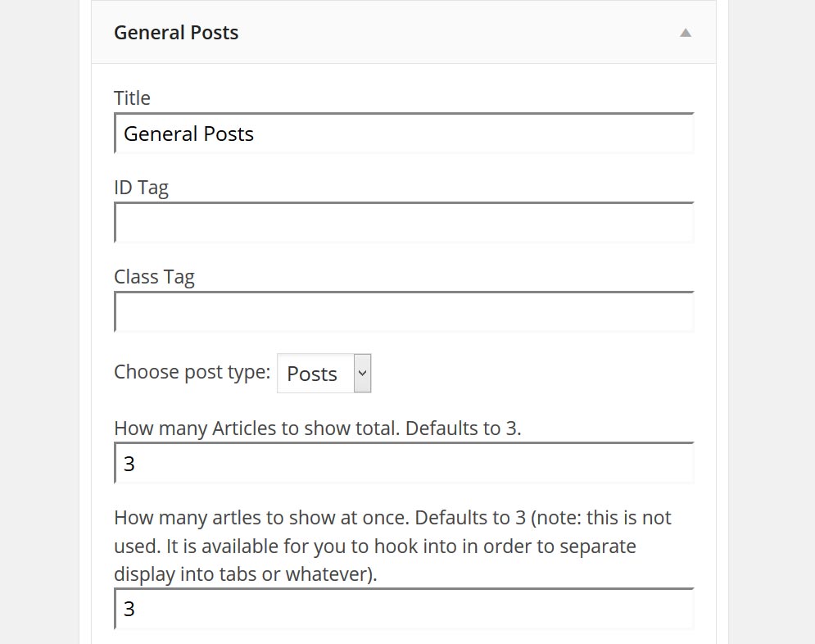The height and width of the screenshot is (644, 815).
Task: Focus the articles to show at once field
Action: (404, 609)
